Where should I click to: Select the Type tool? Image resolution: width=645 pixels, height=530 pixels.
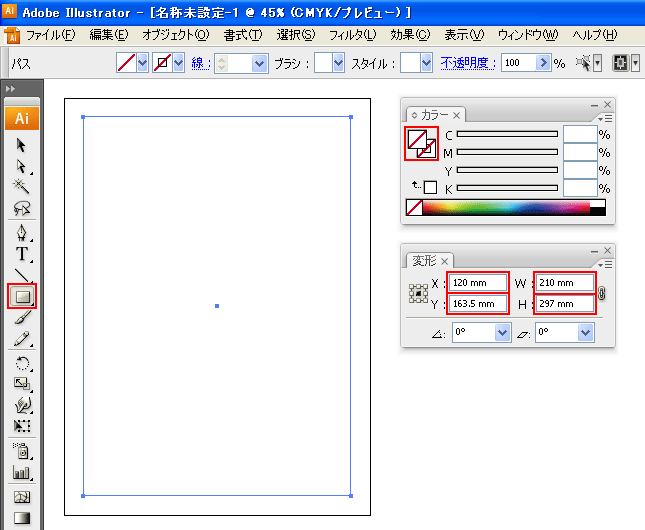point(22,254)
